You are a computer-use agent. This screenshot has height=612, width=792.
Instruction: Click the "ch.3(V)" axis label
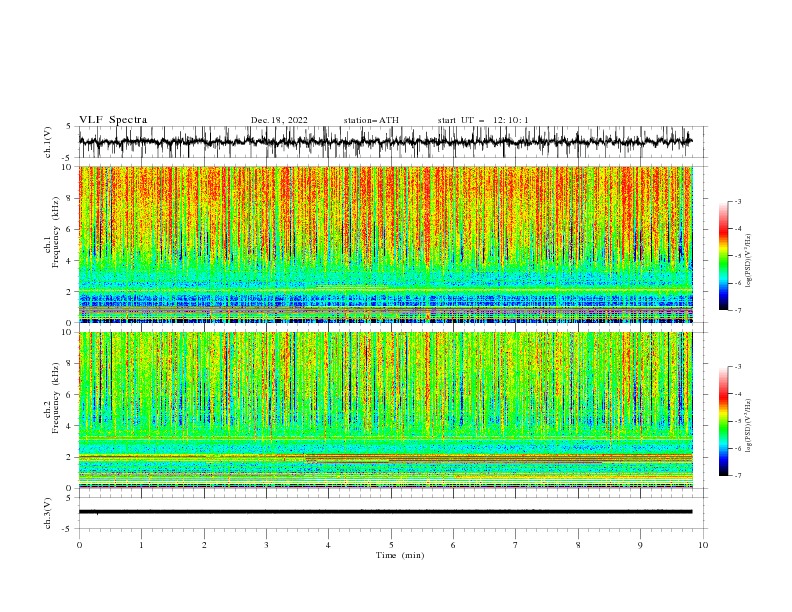pos(48,513)
